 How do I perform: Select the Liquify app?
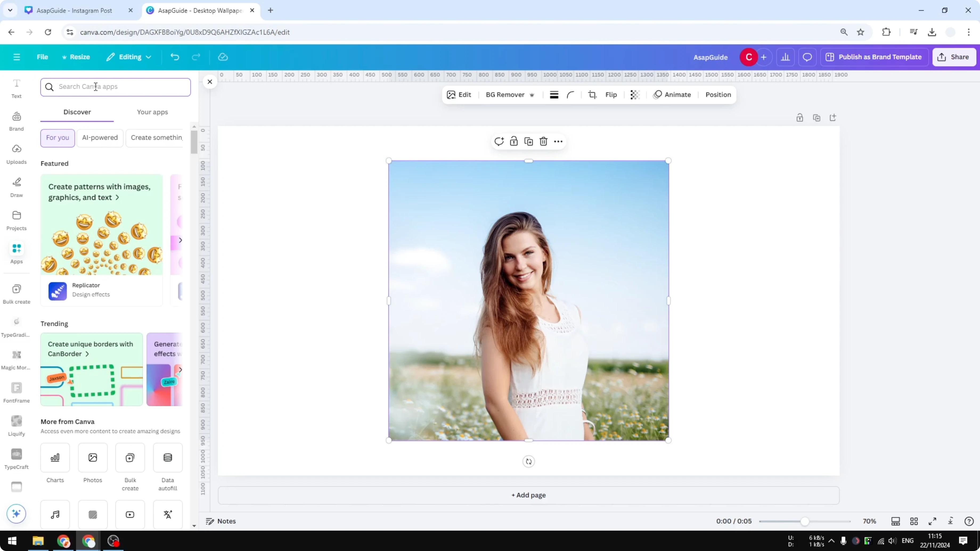16,425
